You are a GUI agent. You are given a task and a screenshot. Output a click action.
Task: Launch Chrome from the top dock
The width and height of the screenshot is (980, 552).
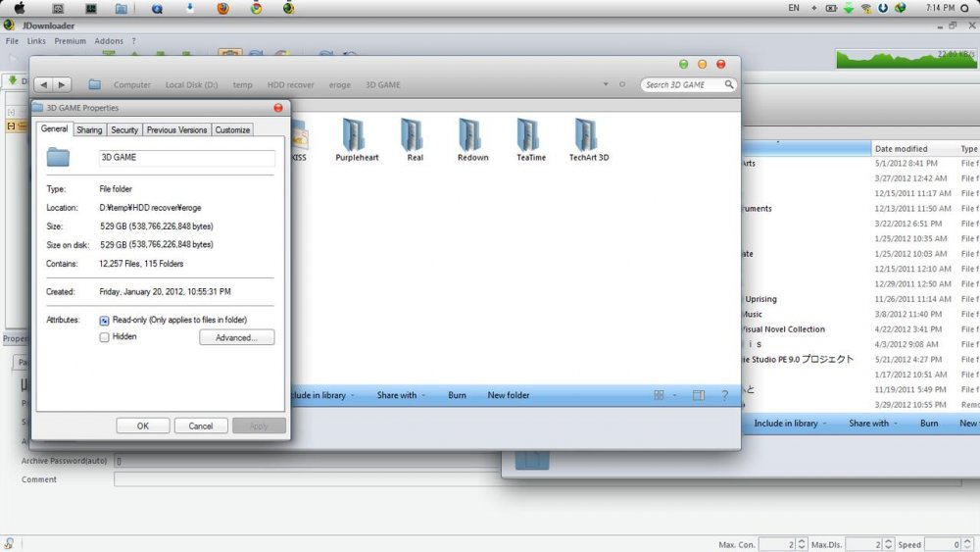point(256,8)
